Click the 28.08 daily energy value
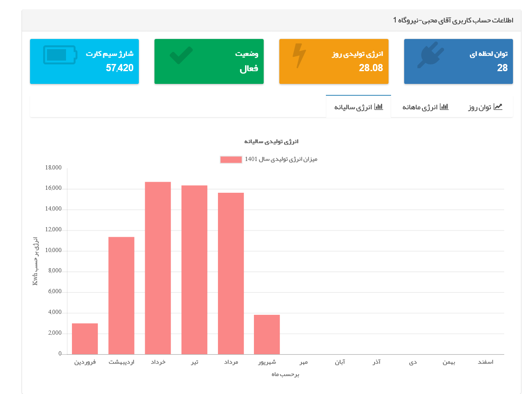The height and width of the screenshot is (394, 532). pos(371,68)
